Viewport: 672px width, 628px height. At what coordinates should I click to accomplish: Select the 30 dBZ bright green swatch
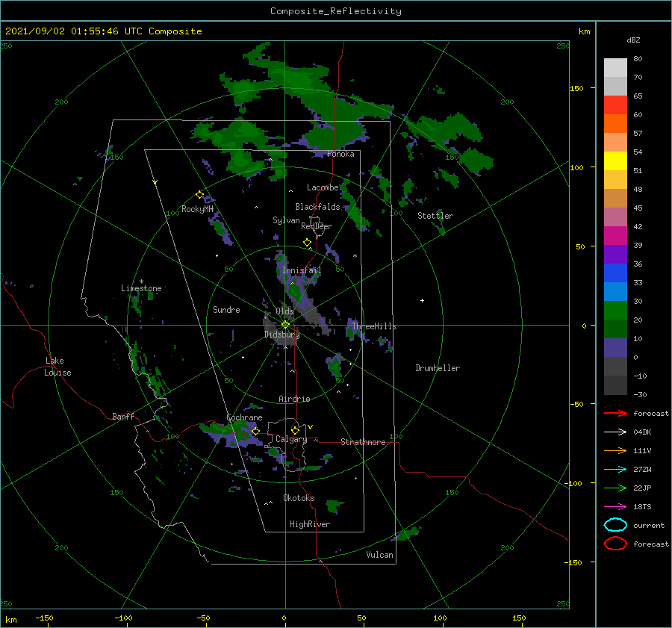coord(615,310)
